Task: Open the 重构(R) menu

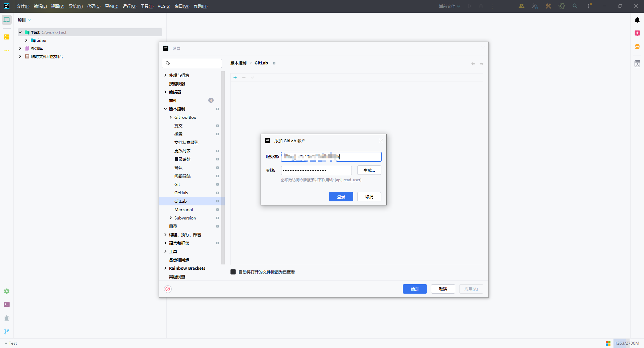Action: 111,6
